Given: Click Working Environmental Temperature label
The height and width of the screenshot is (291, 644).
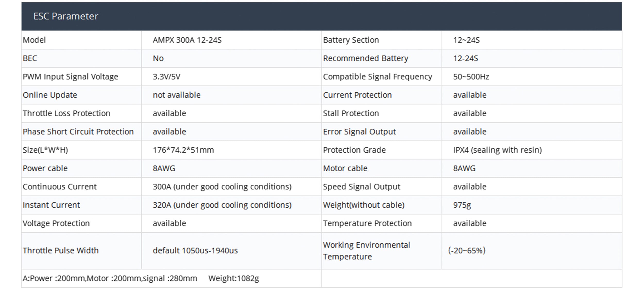Looking at the screenshot, I should (x=366, y=250).
